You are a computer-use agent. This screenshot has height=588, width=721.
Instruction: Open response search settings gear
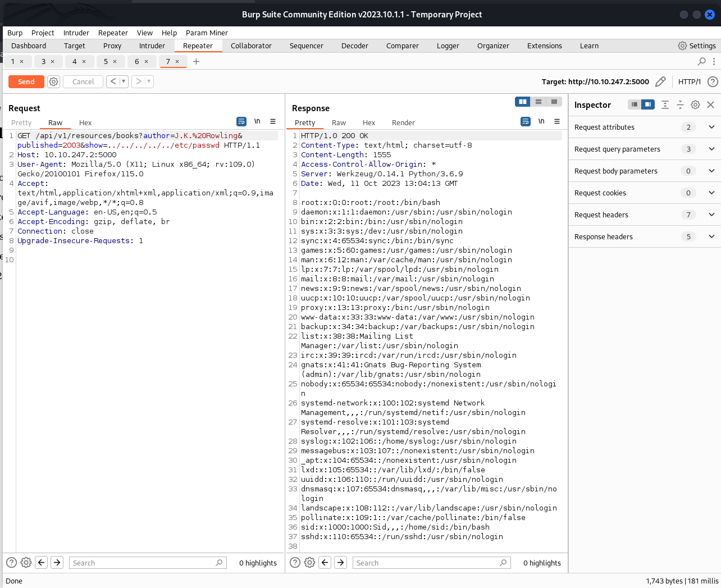(x=309, y=562)
